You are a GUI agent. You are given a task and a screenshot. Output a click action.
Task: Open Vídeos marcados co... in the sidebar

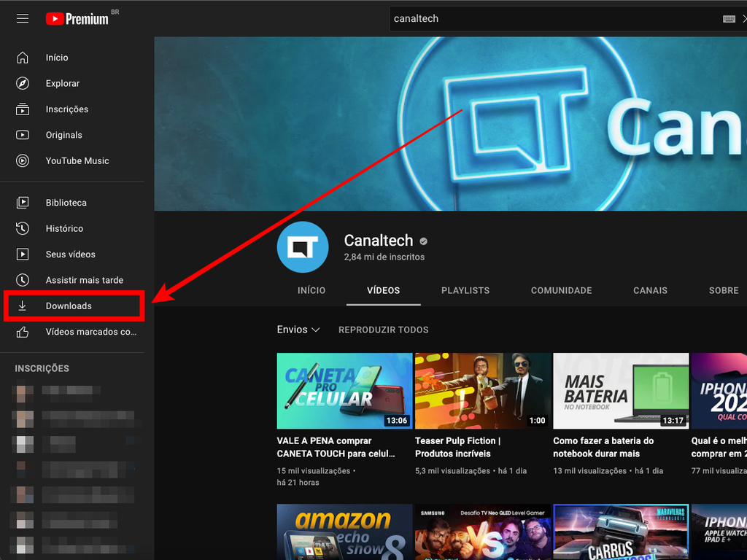(x=72, y=332)
